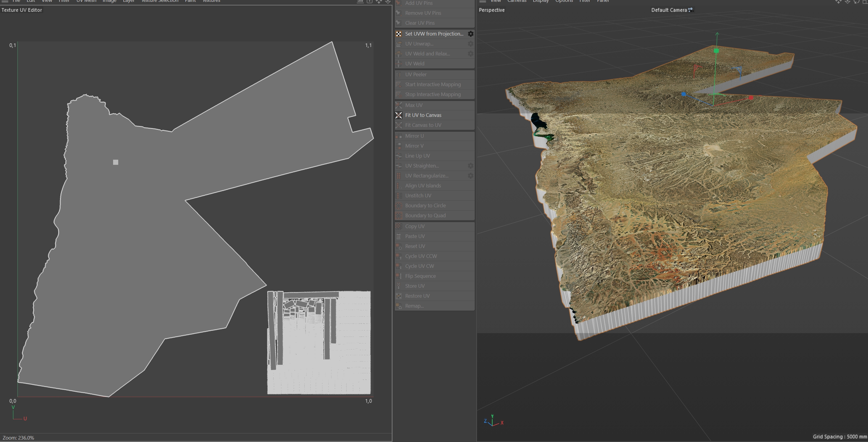Image resolution: width=868 pixels, height=442 pixels.
Task: Select the small square UV island thumbnail
Action: click(x=116, y=162)
